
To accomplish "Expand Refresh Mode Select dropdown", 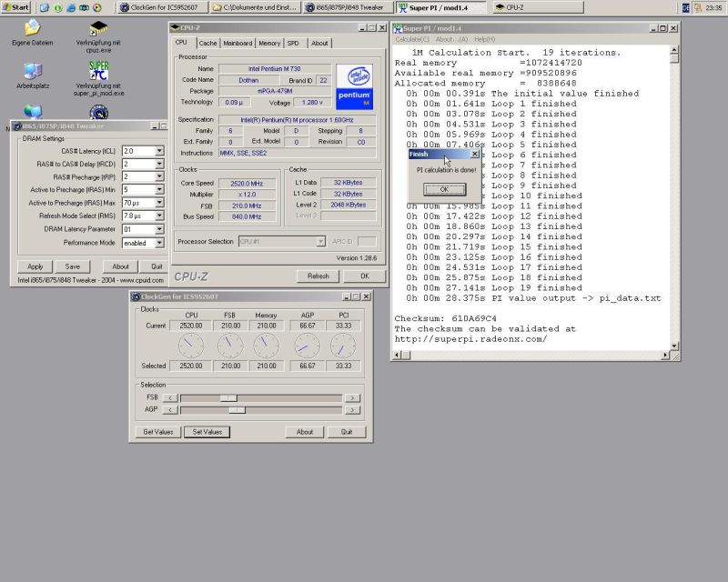I will tap(159, 216).
